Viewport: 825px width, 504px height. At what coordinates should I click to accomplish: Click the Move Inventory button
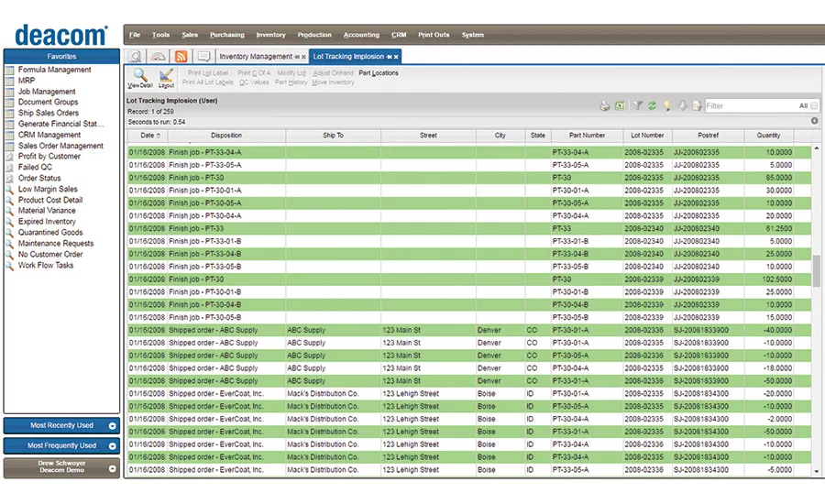point(333,82)
